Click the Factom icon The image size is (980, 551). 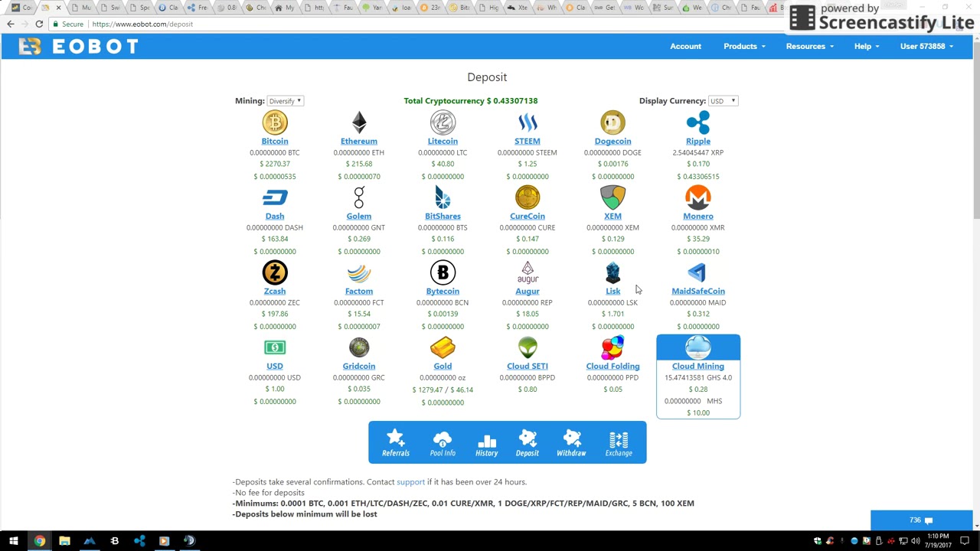click(359, 273)
